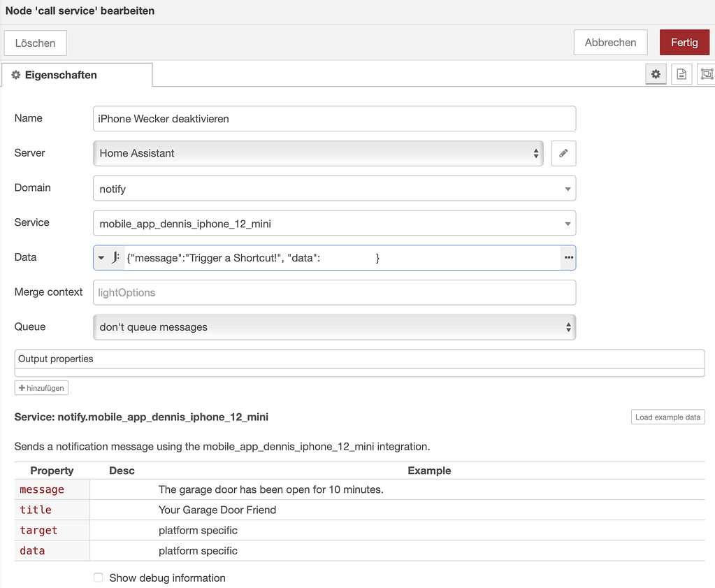This screenshot has width=715, height=588.
Task: Open the Data field type dropdown caret
Action: (x=100, y=257)
